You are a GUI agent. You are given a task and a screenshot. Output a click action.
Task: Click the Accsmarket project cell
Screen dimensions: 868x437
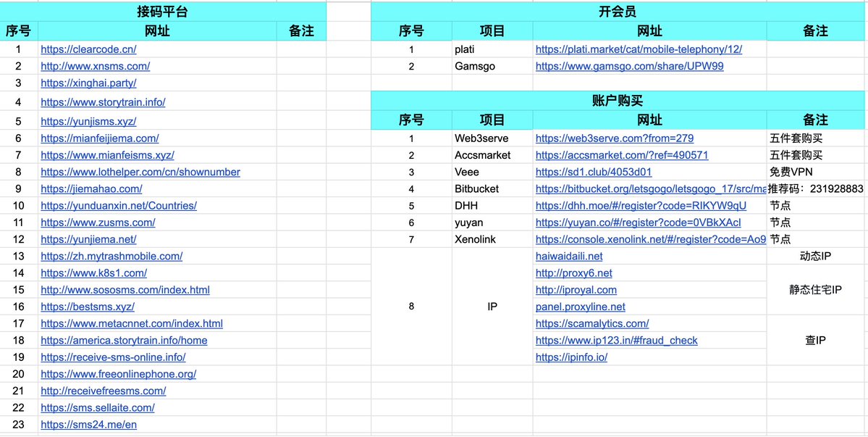tap(492, 155)
